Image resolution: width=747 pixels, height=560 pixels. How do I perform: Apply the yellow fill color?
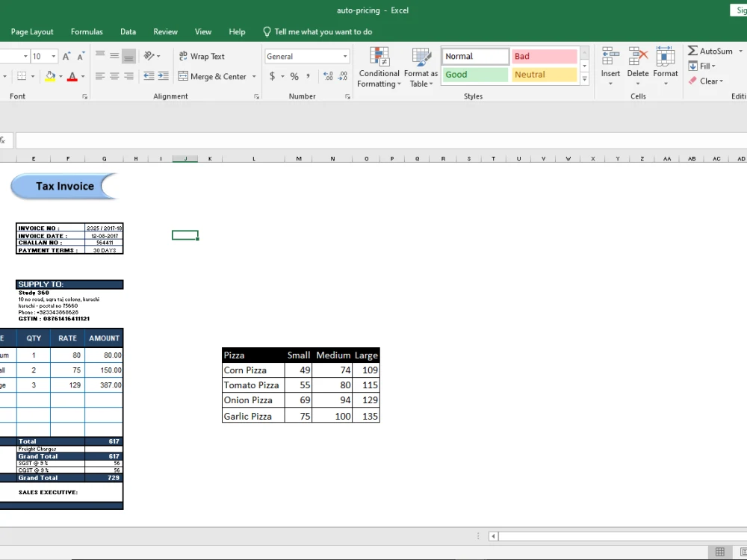50,76
